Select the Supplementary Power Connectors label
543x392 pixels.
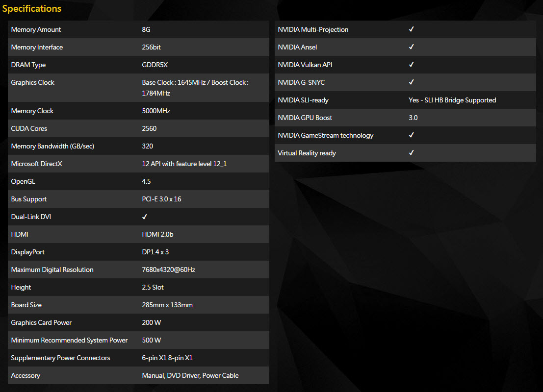tap(60, 358)
